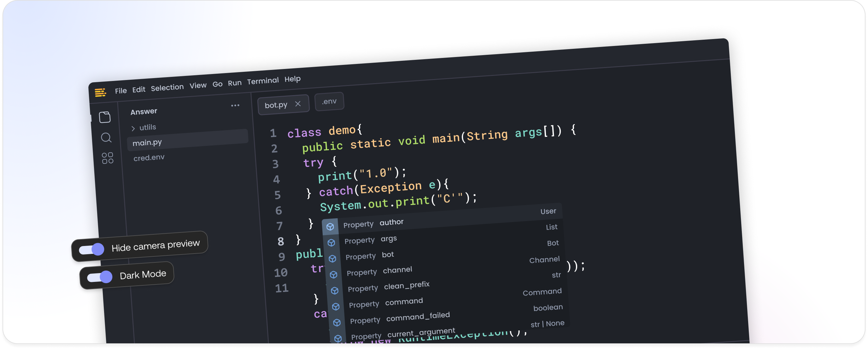The image size is (868, 349).
Task: Close the bot.py tab
Action: click(x=298, y=104)
